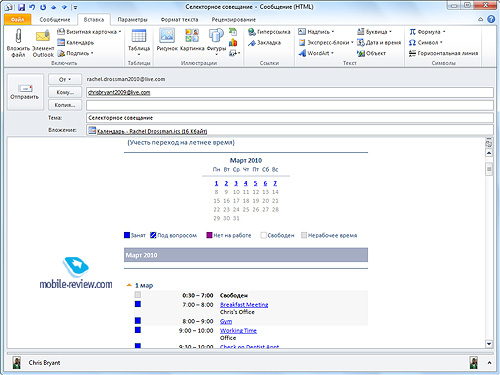Insert a Horizontal Line
Viewport: 500px width, 375px height.
443,53
